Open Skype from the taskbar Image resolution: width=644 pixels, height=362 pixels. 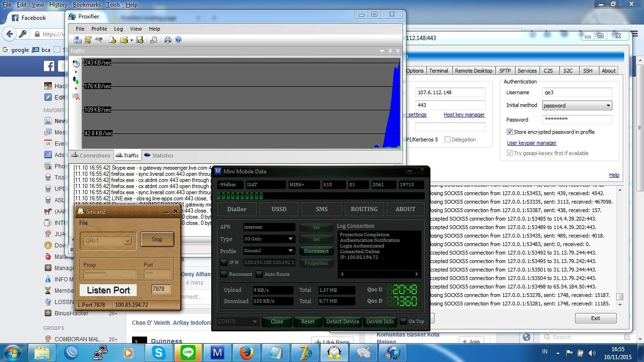coord(158,352)
